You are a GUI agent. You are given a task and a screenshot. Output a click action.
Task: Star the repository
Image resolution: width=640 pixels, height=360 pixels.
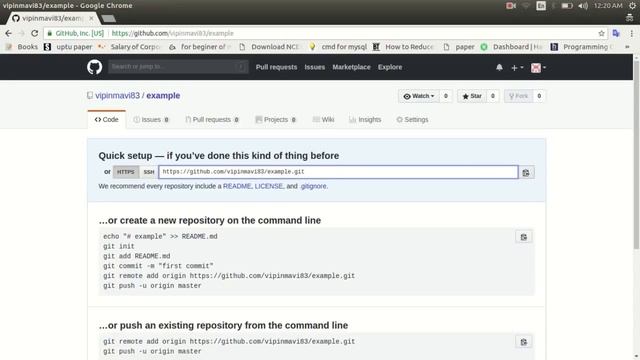click(472, 96)
